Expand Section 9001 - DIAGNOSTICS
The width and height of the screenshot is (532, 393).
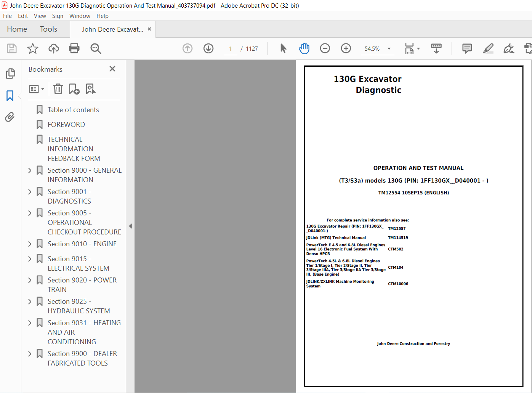point(30,192)
